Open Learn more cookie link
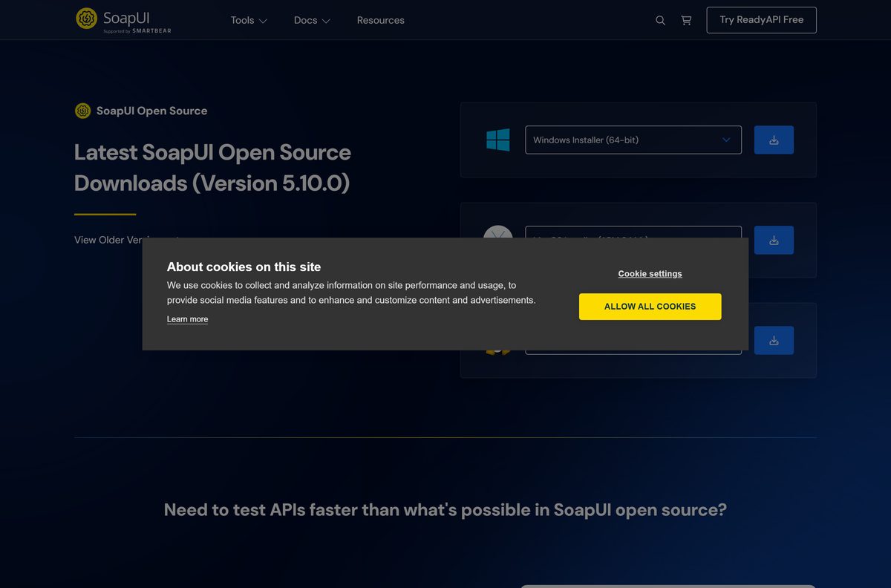The height and width of the screenshot is (588, 891). tap(187, 319)
